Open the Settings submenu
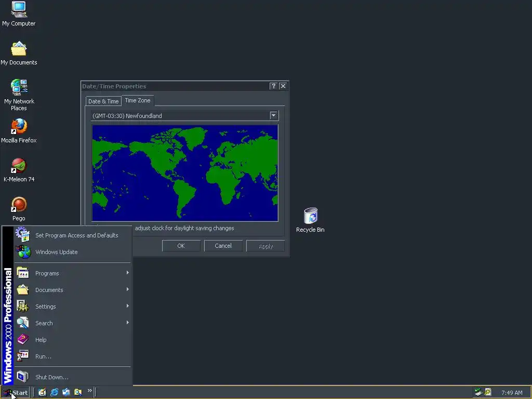This screenshot has height=399, width=532. [73, 307]
